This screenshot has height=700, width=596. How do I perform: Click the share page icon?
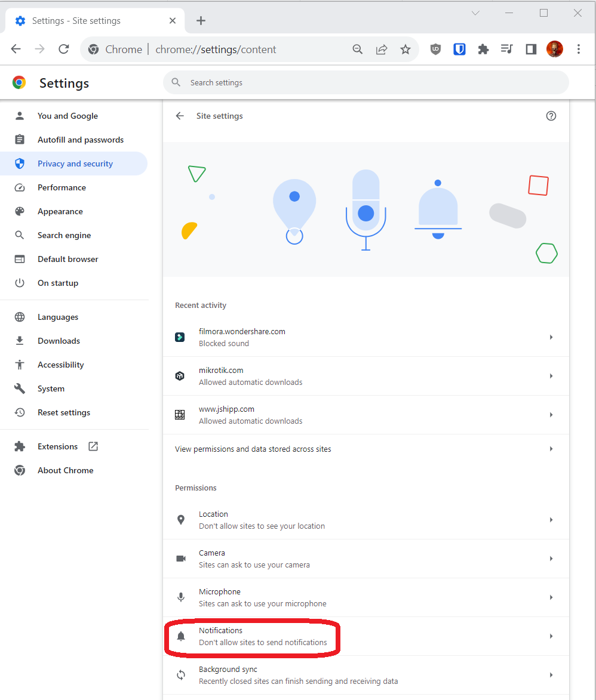(x=382, y=49)
